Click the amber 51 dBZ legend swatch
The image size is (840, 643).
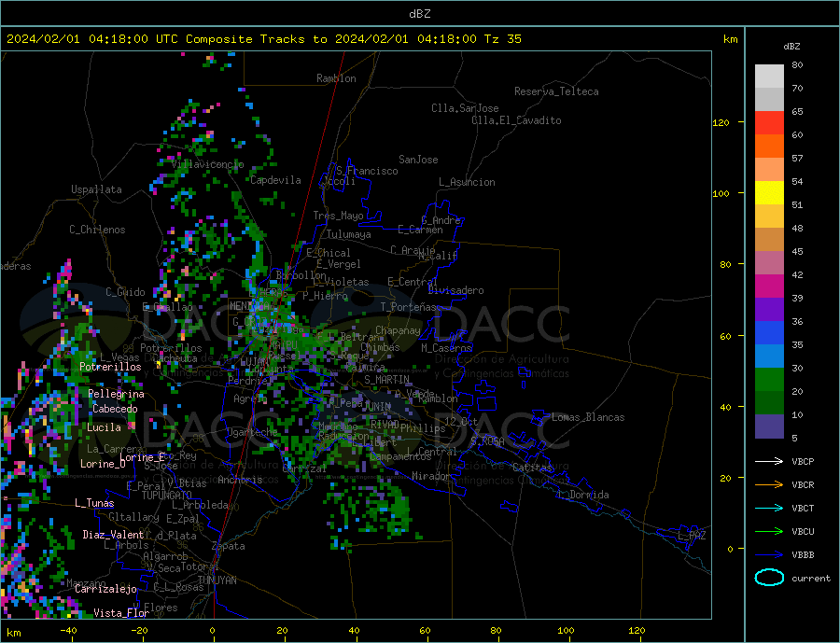pyautogui.click(x=769, y=217)
